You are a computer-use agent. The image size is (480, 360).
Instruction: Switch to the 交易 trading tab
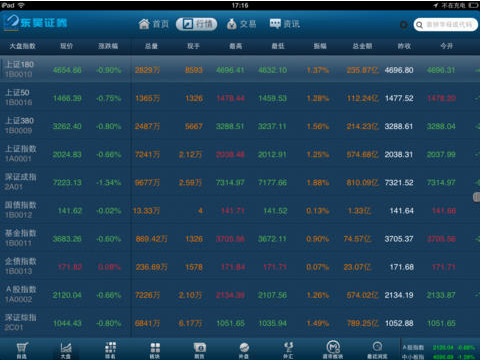tap(241, 24)
